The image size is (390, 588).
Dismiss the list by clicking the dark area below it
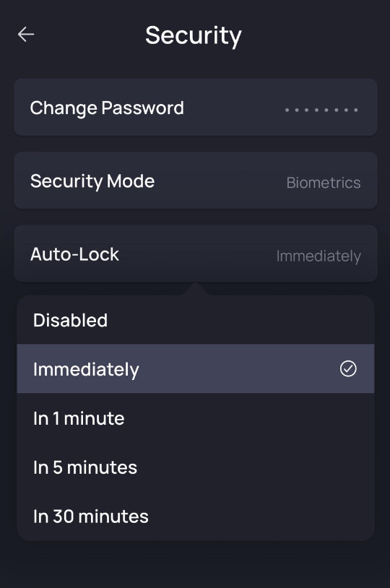click(x=195, y=564)
